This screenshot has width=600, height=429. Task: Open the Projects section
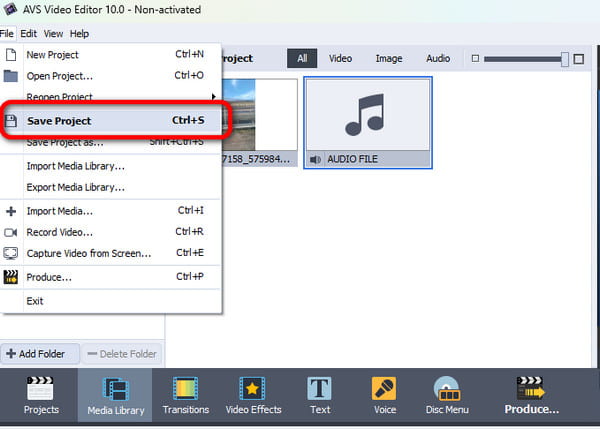[41, 396]
